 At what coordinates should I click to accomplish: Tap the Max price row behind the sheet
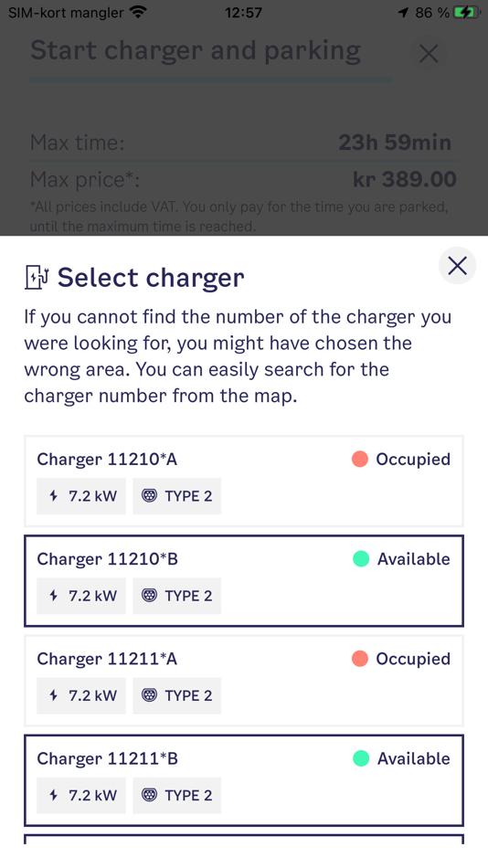tap(244, 179)
